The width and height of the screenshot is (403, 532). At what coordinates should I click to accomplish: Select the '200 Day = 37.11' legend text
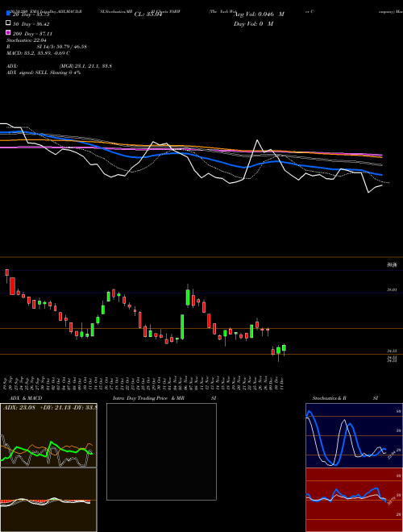click(32, 34)
